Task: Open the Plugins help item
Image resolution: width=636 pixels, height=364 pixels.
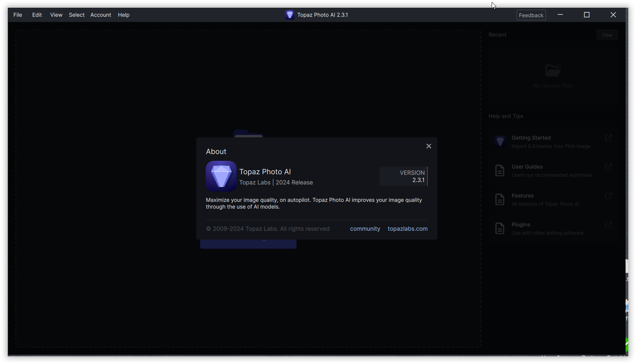Action: [553, 228]
